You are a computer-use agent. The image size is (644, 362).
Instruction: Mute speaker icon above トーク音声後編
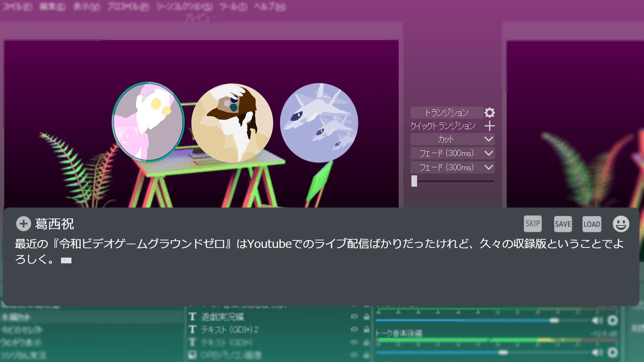click(x=597, y=320)
